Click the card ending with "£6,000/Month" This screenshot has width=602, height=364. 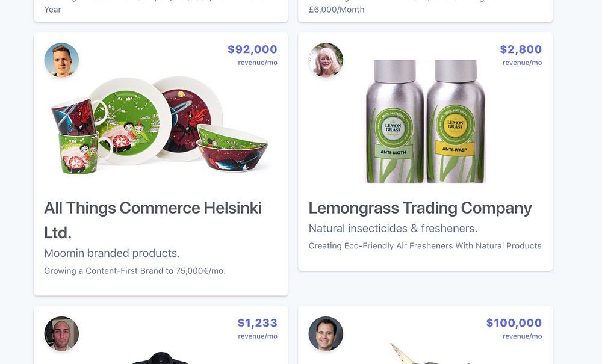426,11
